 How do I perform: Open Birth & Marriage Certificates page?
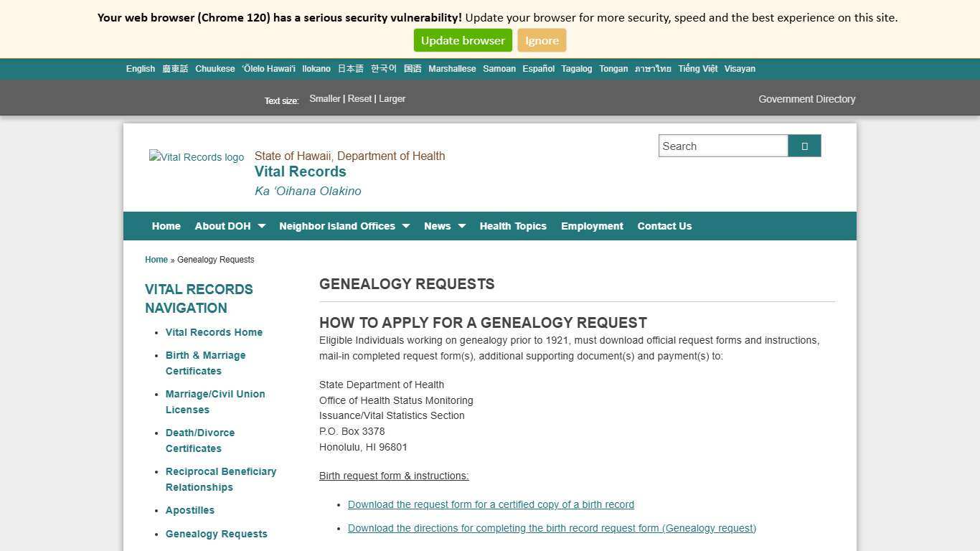tap(205, 363)
